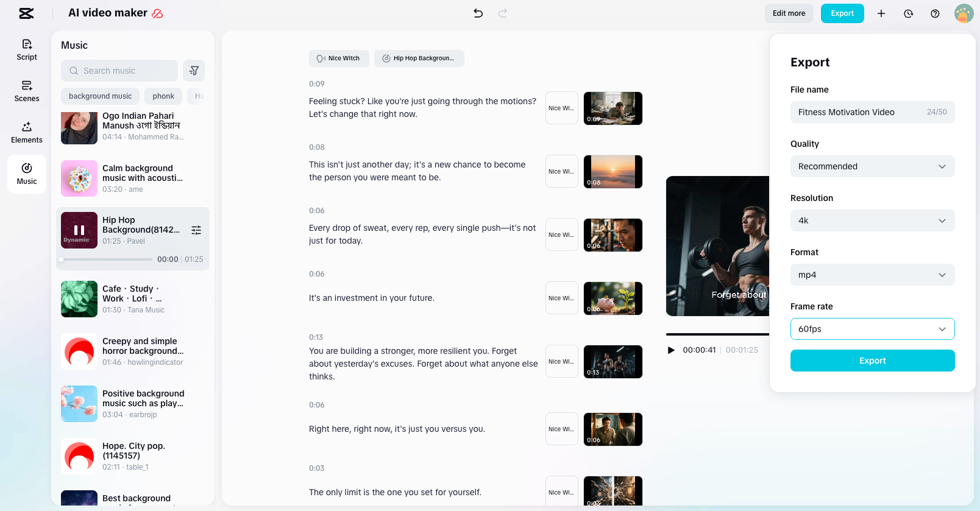This screenshot has width=980, height=511.
Task: Select Hope. City pop. track thumbnail
Action: tap(79, 456)
